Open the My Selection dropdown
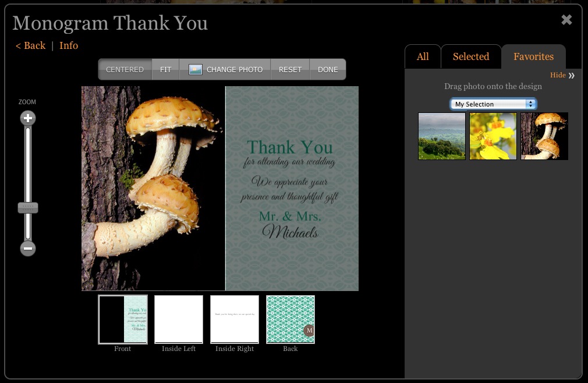588x383 pixels. (493, 104)
